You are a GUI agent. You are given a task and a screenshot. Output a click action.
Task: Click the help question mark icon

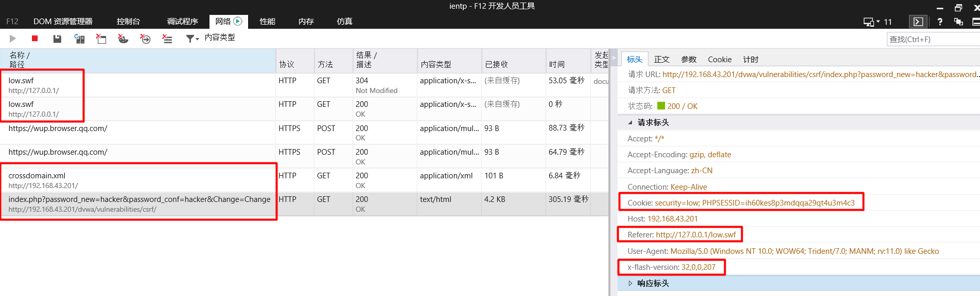pos(940,22)
